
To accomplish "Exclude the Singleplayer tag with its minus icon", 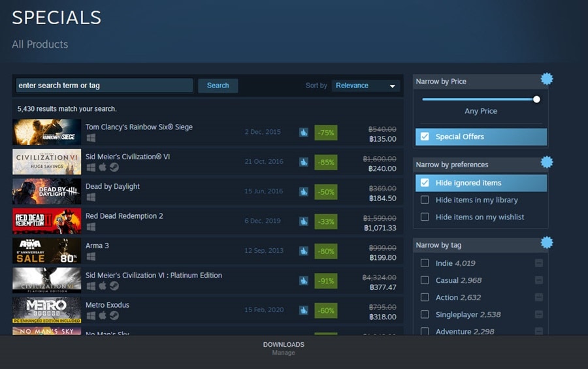I will point(539,314).
